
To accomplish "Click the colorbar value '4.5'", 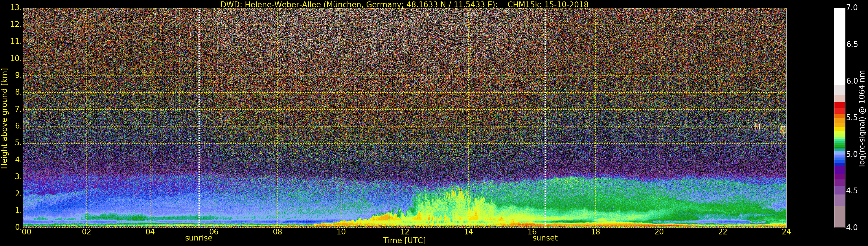I will [x=852, y=191].
